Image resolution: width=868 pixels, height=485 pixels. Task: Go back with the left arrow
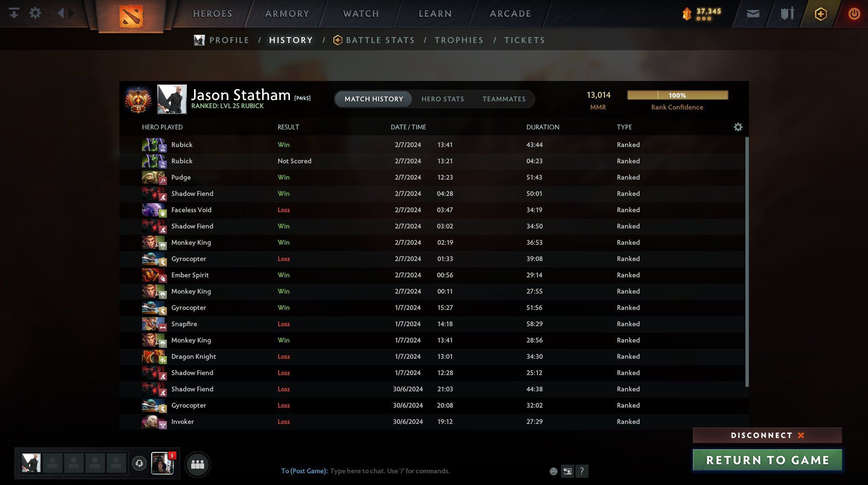pyautogui.click(x=61, y=13)
